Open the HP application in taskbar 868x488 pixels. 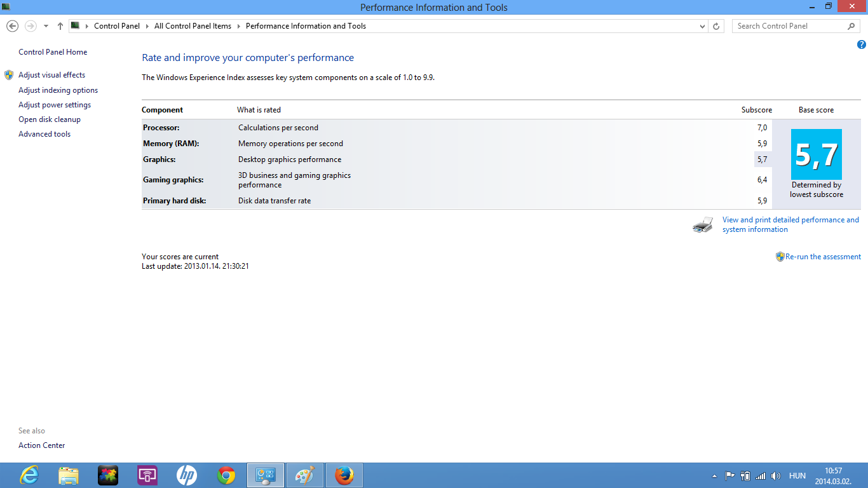186,475
